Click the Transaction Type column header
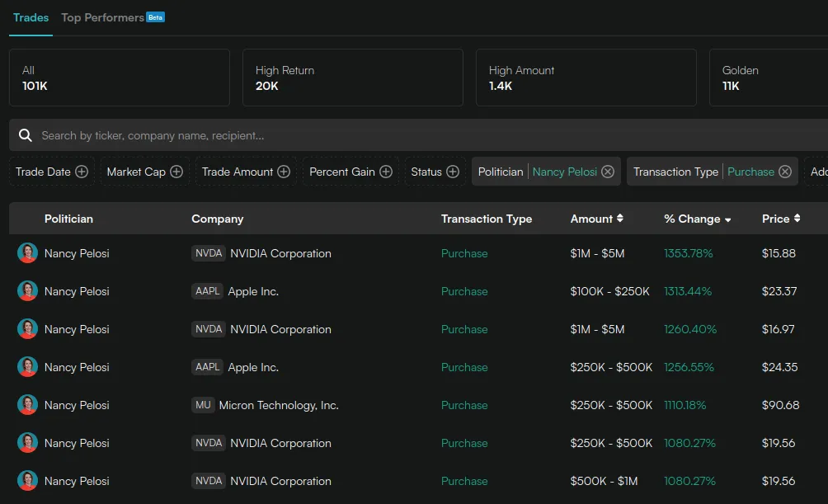This screenshot has height=504, width=828. pos(487,219)
